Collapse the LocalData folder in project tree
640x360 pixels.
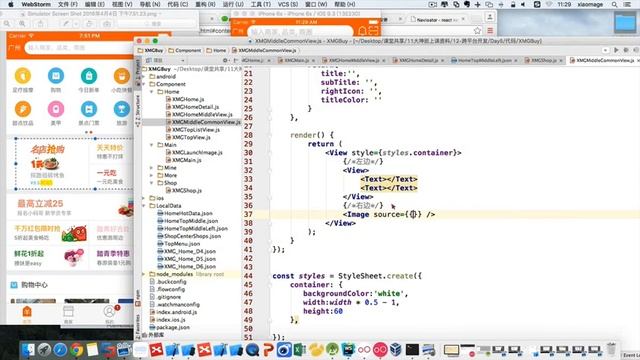coord(144,206)
